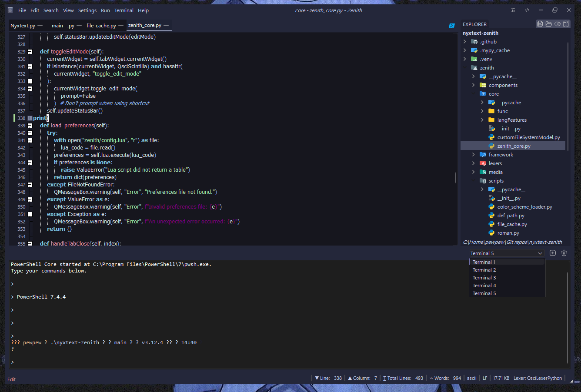Close the Nyxtext.py tab
This screenshot has height=392, width=581.
pos(40,26)
